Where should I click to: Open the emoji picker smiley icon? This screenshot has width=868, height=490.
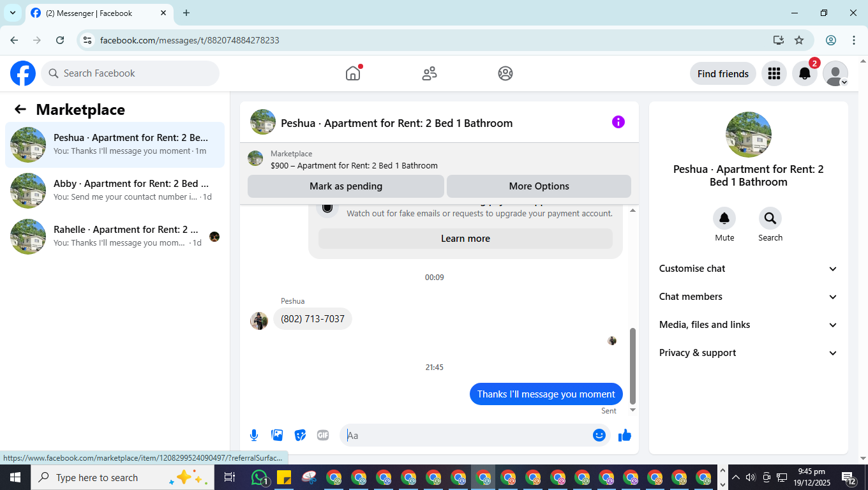(599, 435)
